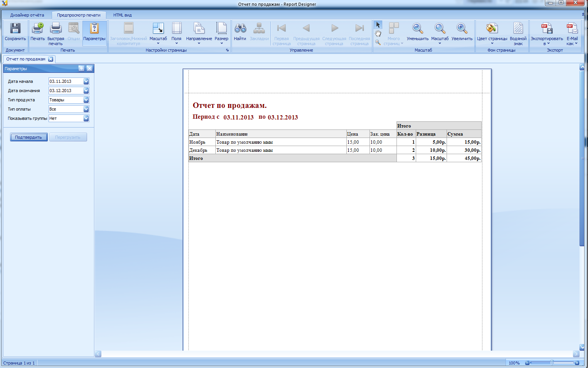Expand the Дата начала date dropdown

tap(86, 81)
